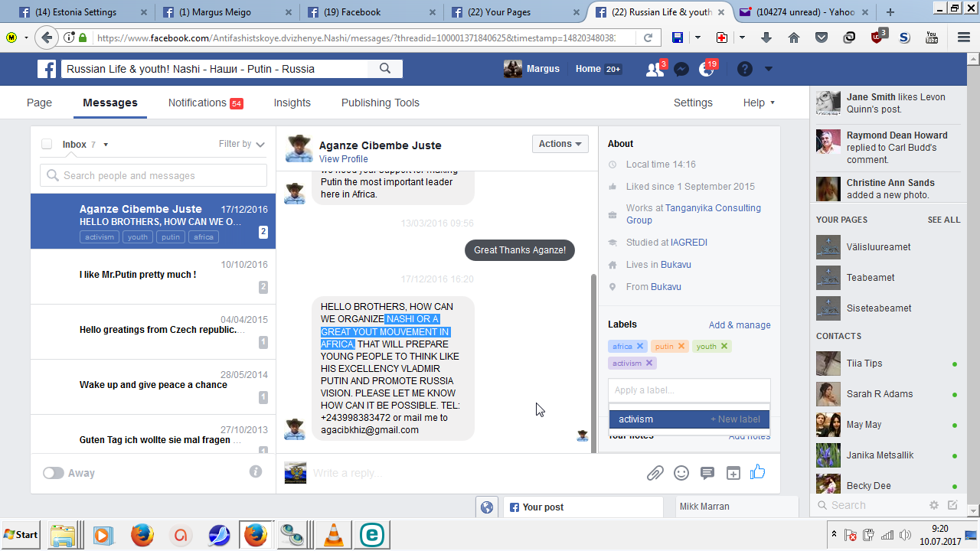Remove the africa label
The height and width of the screenshot is (551, 980).
click(x=640, y=346)
